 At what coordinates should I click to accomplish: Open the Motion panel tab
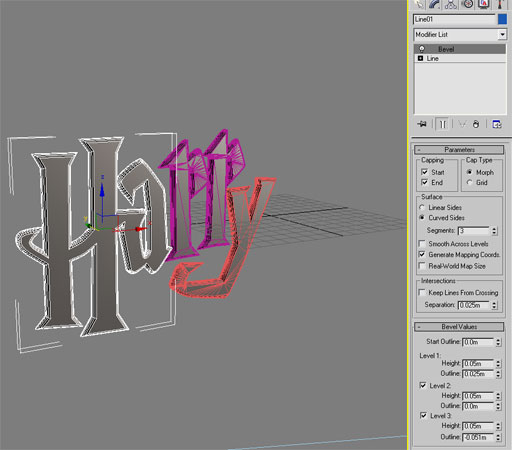pyautogui.click(x=468, y=4)
